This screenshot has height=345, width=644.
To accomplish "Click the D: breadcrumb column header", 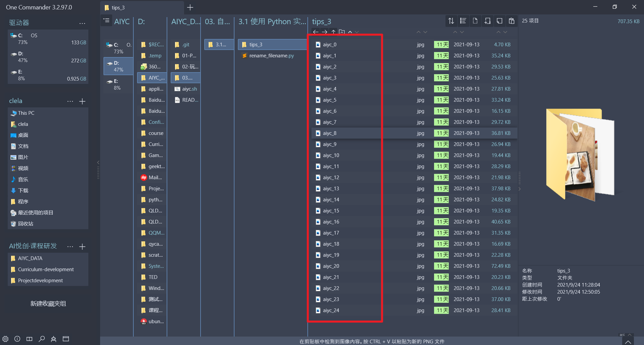I will tap(141, 21).
